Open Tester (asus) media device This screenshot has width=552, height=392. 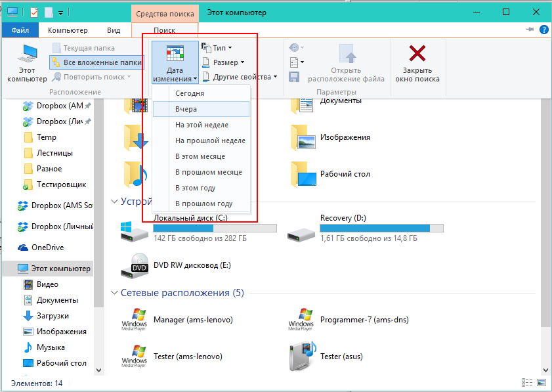tap(326, 357)
